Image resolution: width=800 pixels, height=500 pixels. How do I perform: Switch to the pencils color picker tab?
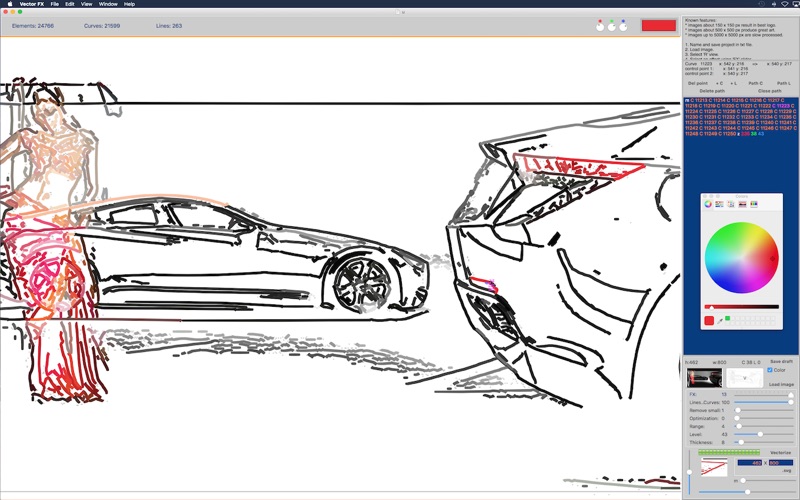click(x=754, y=203)
